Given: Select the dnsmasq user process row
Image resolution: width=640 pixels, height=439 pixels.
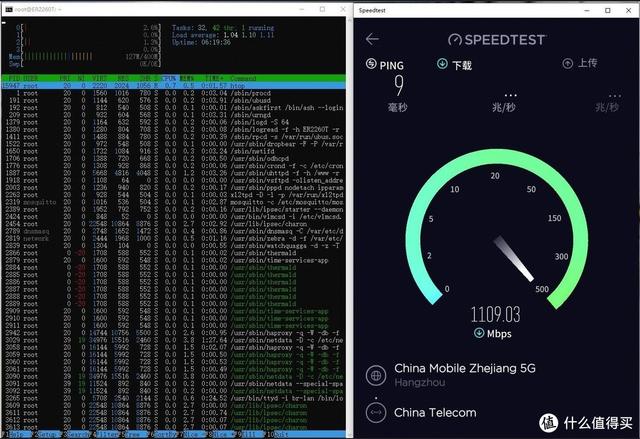Looking at the screenshot, I should 173,231.
